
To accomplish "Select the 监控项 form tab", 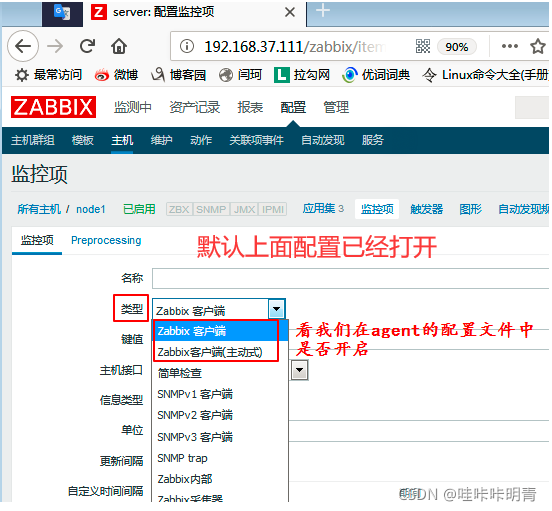I will [37, 240].
